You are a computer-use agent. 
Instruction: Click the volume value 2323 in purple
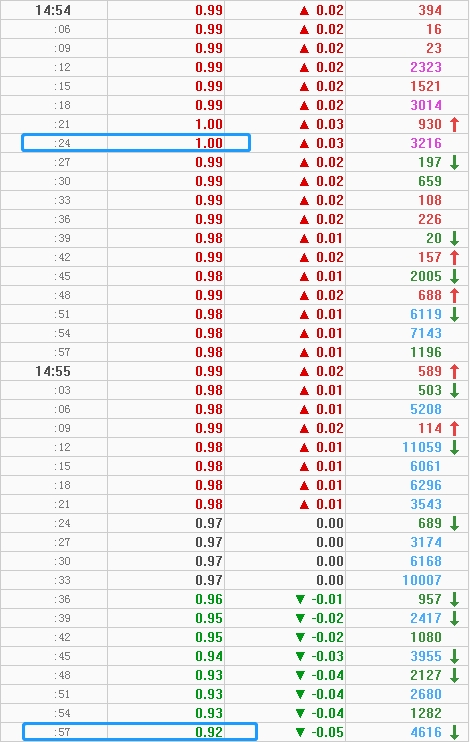(x=426, y=67)
